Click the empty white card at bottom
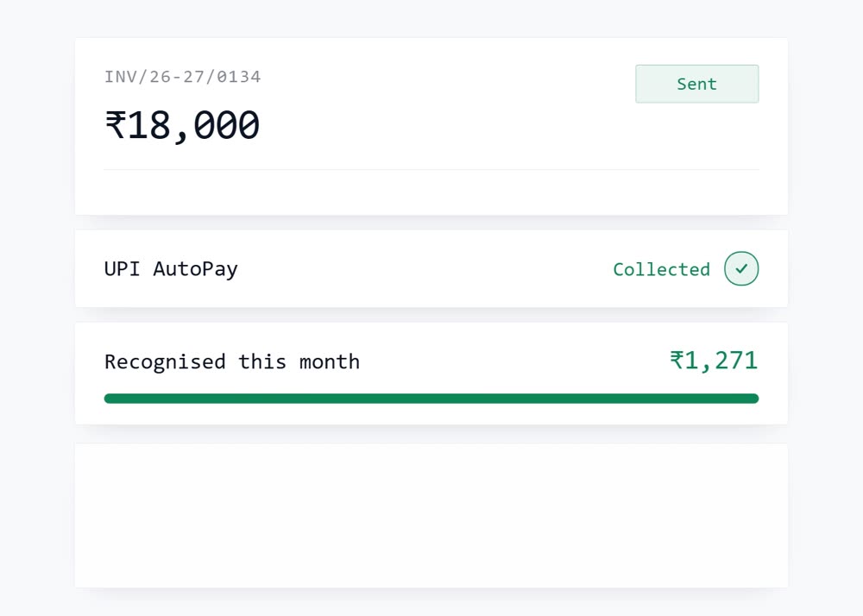 coord(431,516)
